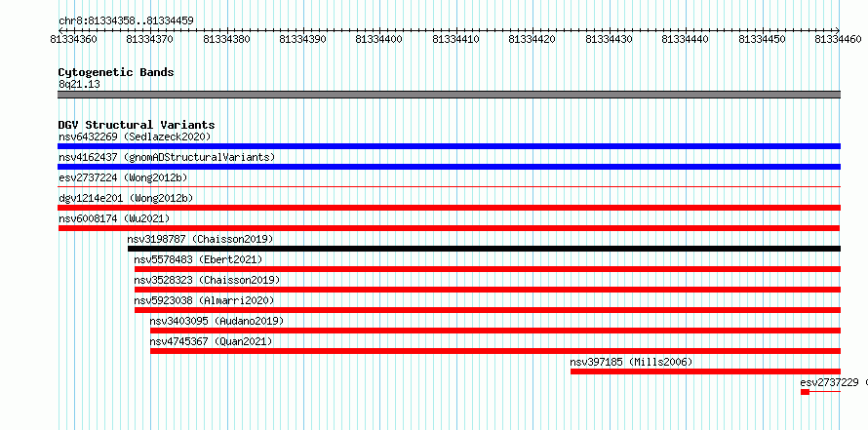Click the blue bar under nsv6432269
This screenshot has height=430, width=868.
449,146
